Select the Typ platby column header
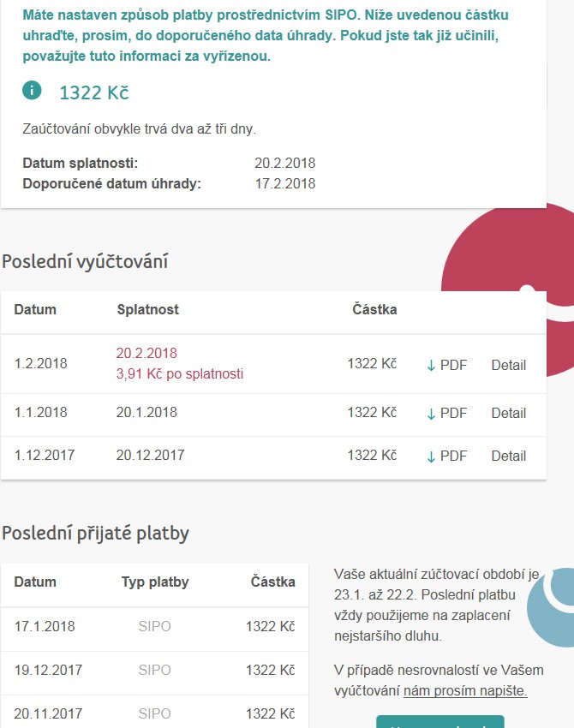 pos(155,582)
